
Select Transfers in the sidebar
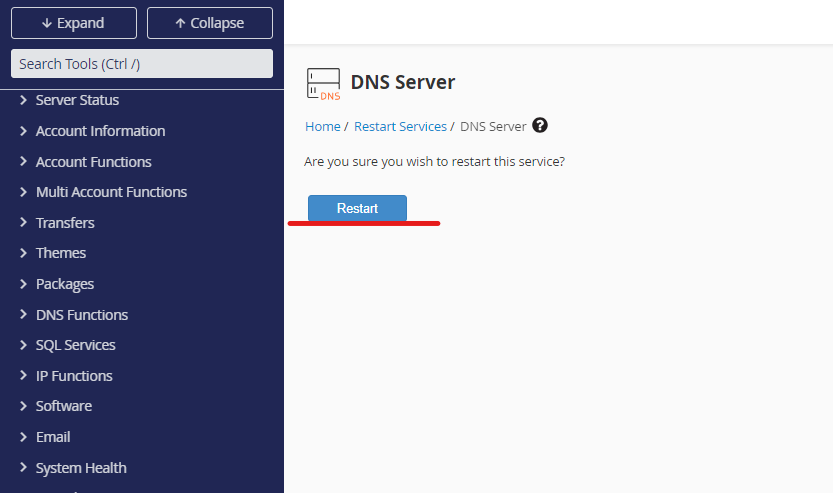65,223
